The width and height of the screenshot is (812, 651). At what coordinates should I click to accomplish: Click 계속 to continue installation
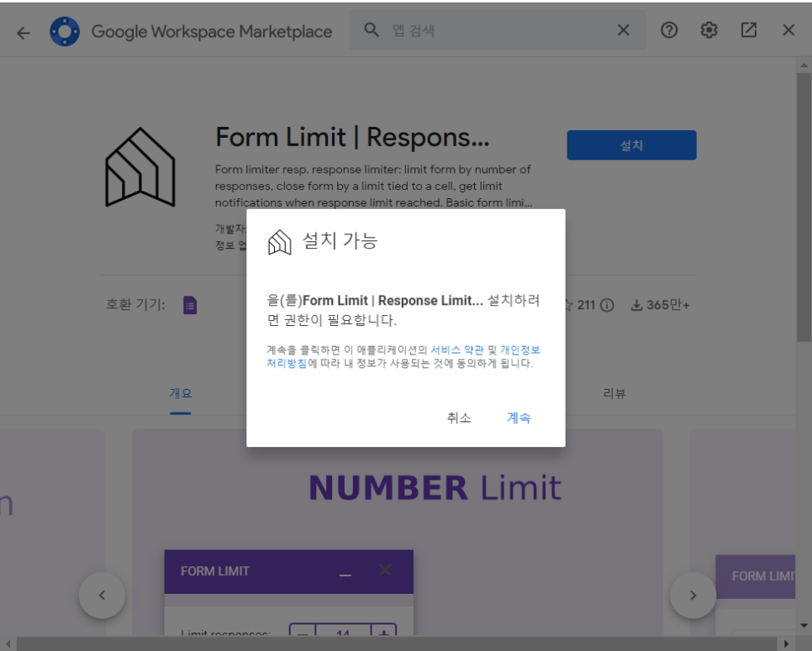(x=519, y=418)
